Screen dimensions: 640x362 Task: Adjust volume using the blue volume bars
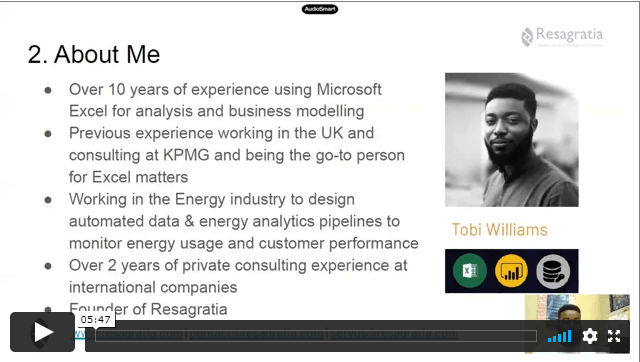pos(559,337)
